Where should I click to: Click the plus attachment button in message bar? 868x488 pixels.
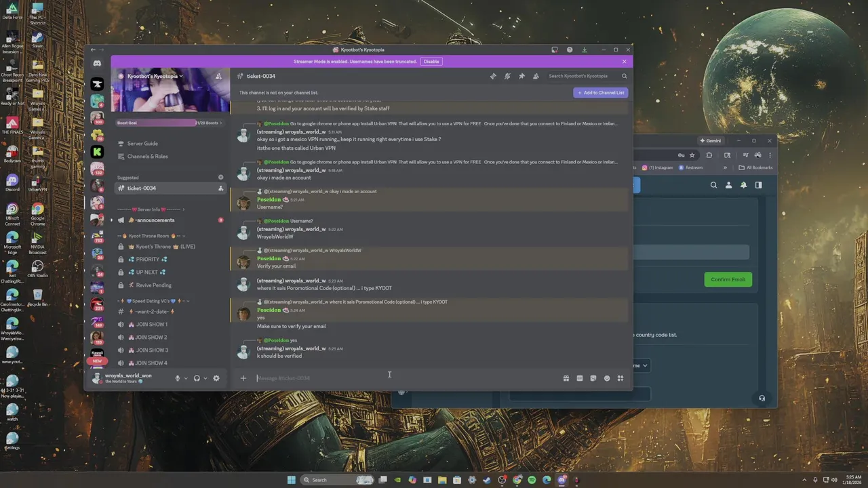tap(243, 378)
